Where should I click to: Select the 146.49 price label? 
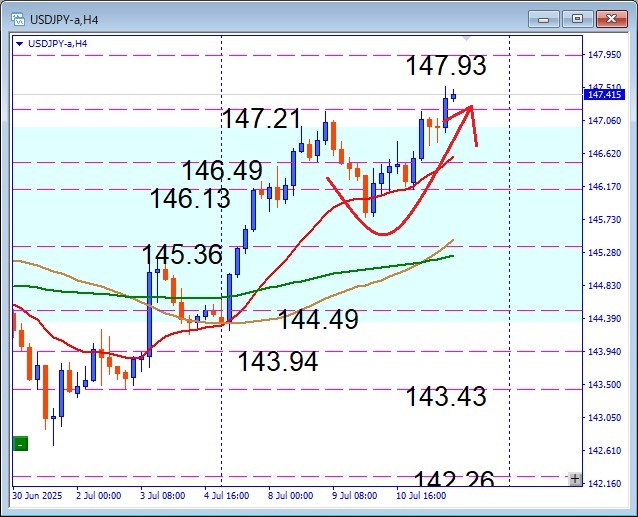222,170
